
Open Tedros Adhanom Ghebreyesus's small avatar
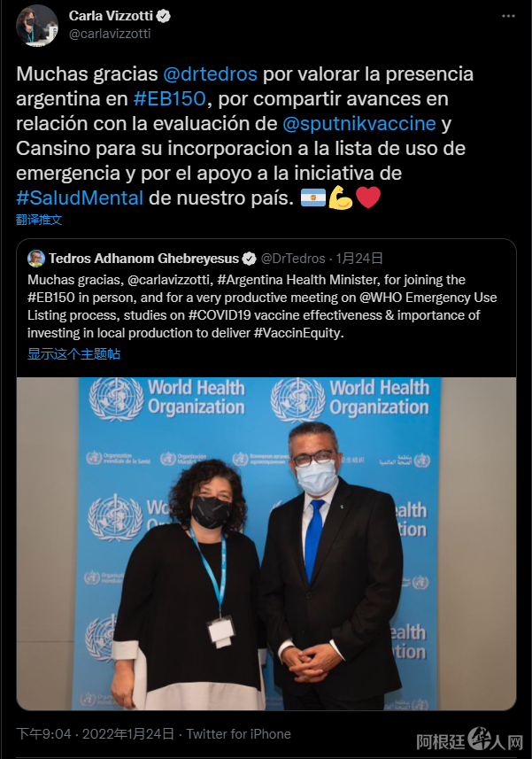[36, 259]
